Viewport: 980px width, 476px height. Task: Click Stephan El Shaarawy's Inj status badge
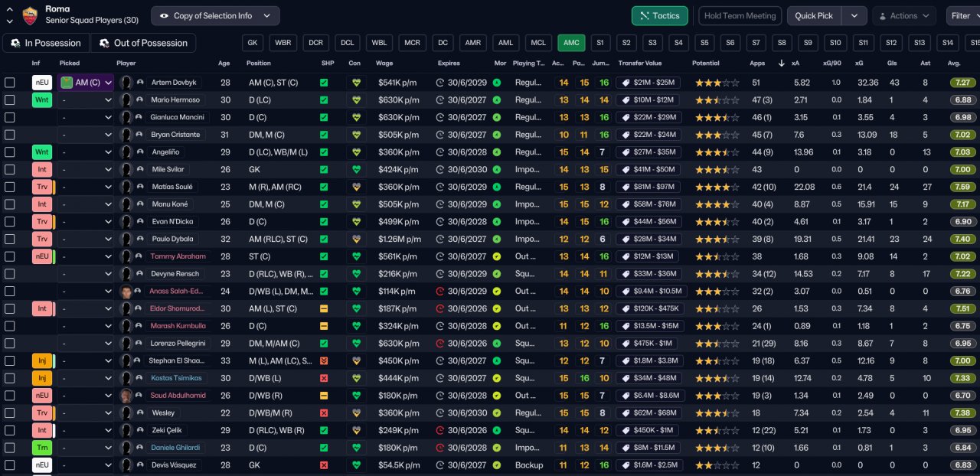(x=42, y=360)
